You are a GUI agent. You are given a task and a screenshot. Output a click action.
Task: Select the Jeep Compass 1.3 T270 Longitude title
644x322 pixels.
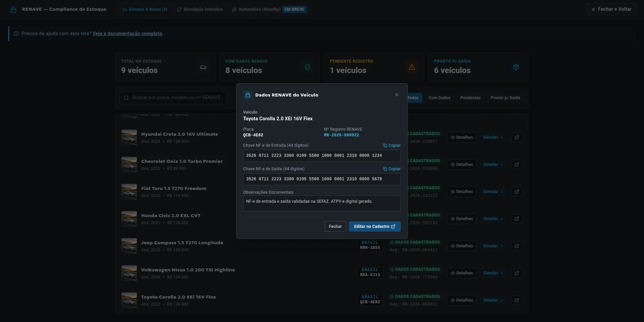pyautogui.click(x=182, y=243)
